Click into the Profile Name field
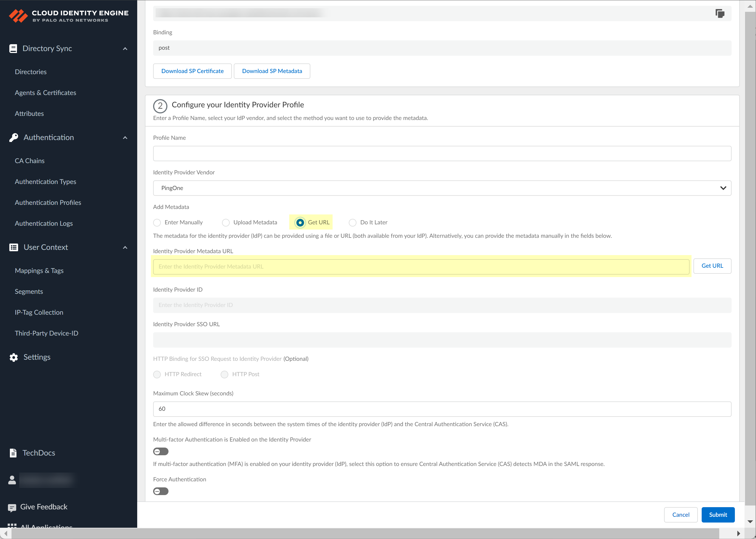The image size is (756, 539). (442, 154)
